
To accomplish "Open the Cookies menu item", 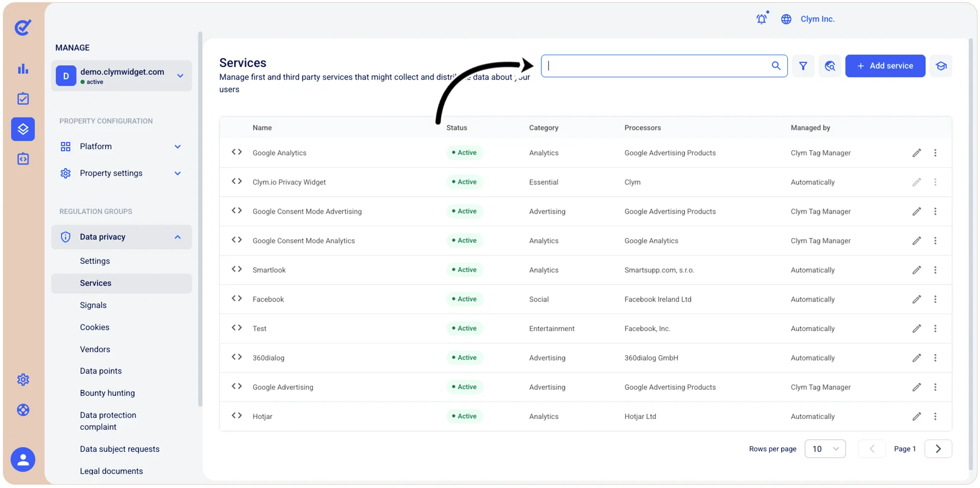I will tap(95, 327).
